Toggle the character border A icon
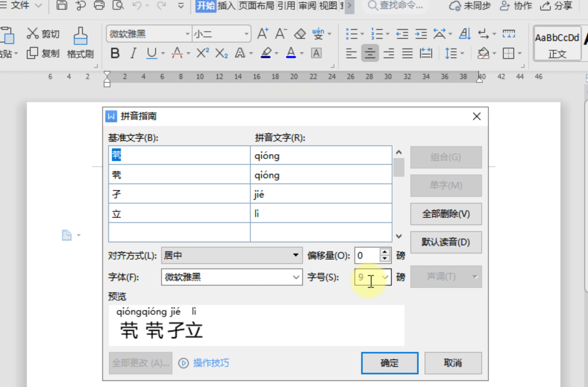The width and height of the screenshot is (588, 387). click(x=316, y=54)
